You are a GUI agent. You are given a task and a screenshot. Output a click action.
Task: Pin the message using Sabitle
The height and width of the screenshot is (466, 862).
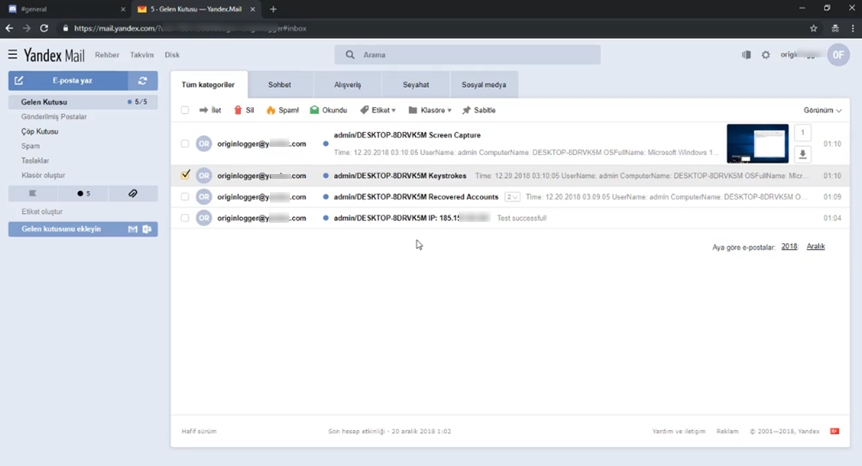pyautogui.click(x=479, y=110)
